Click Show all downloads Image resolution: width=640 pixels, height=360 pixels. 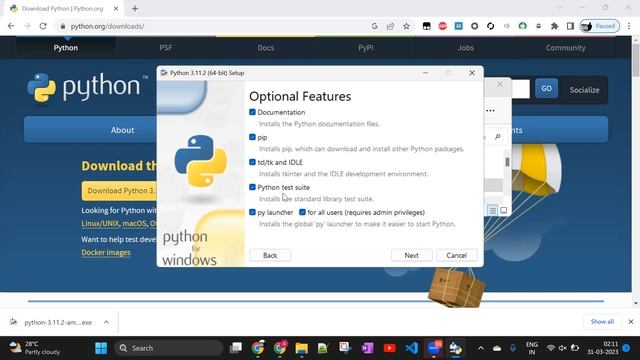pos(602,322)
